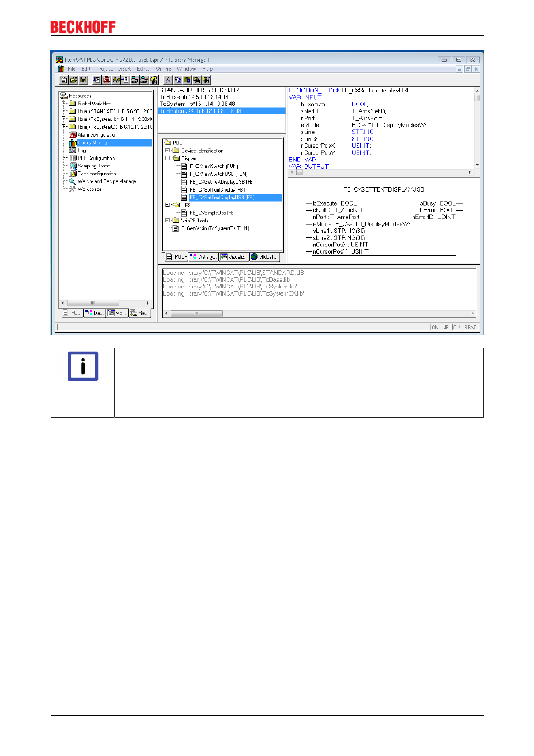The width and height of the screenshot is (534, 756).
Task: Click the red Stop toolbar icon
Action: [x=106, y=80]
